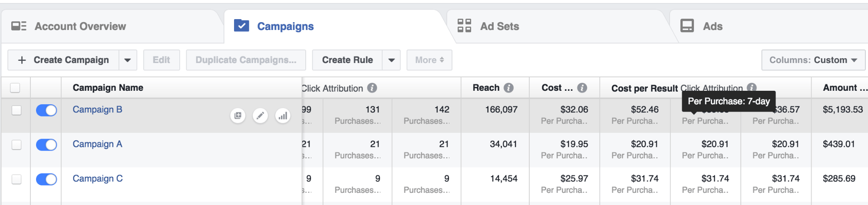Click the Account Overview tab icon
The width and height of the screenshot is (868, 205).
pyautogui.click(x=19, y=26)
